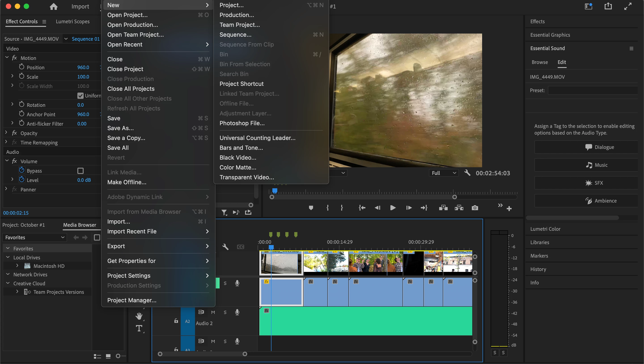
Task: Toggle Mute on Audio 2 track
Action: point(213,312)
